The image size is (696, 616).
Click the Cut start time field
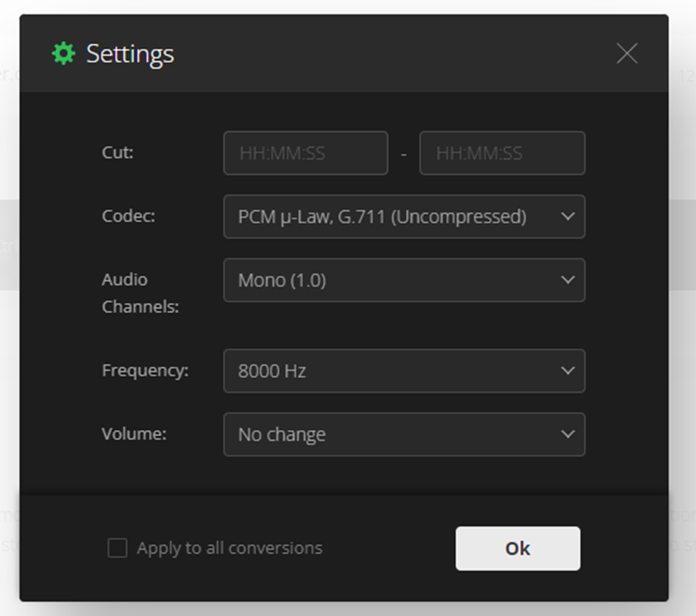(x=306, y=153)
